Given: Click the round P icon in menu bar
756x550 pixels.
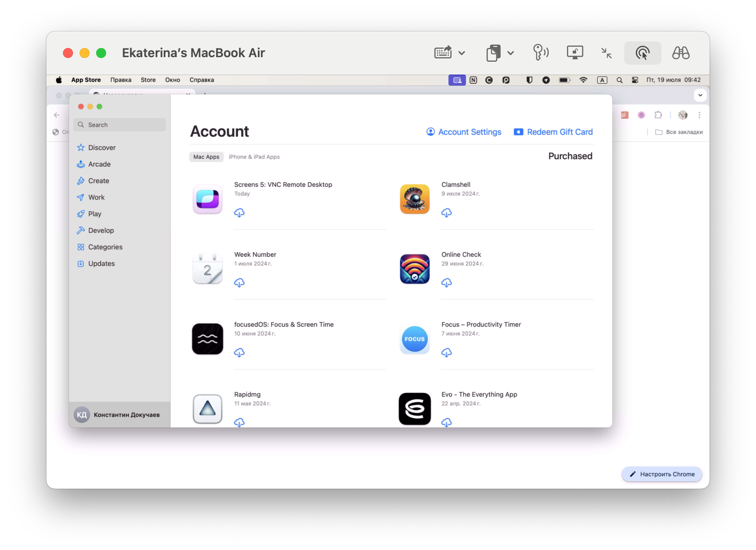Looking at the screenshot, I should (x=506, y=80).
